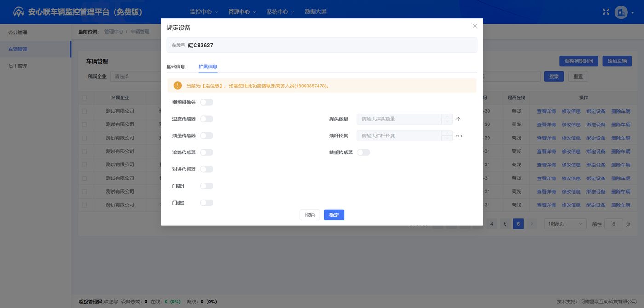Click the 添加车辆 button
The image size is (644, 308).
pos(617,61)
